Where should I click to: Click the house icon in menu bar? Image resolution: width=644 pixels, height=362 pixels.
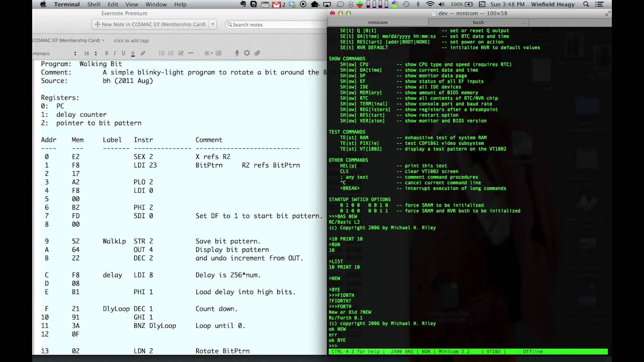click(315, 5)
